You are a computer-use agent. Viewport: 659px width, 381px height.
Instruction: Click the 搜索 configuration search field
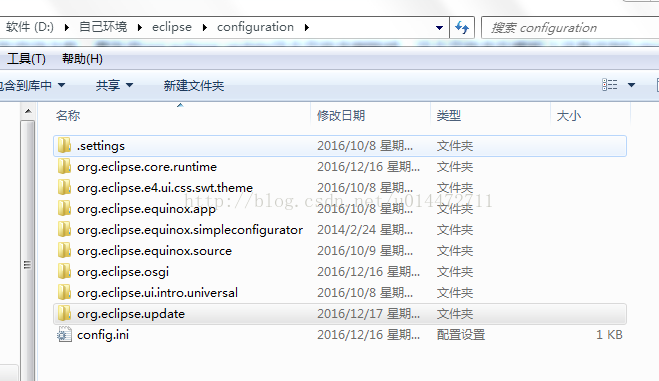point(570,28)
